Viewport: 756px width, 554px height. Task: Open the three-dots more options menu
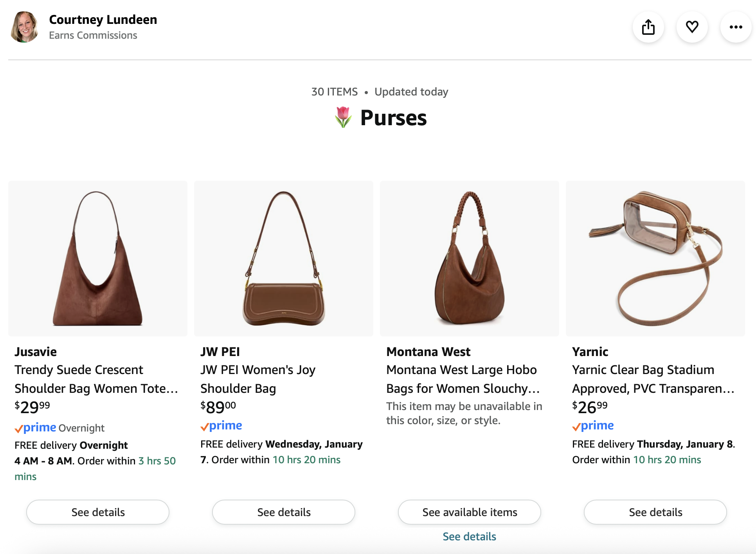tap(736, 27)
